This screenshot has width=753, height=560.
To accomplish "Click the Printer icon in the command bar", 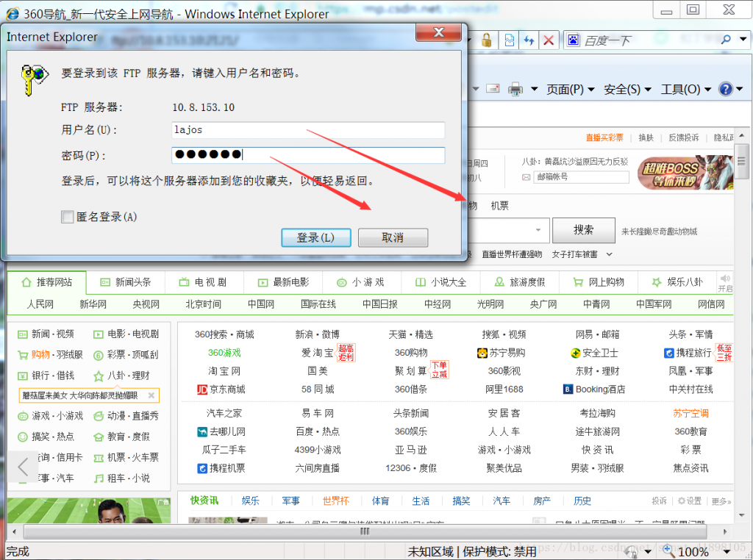I will pos(515,89).
